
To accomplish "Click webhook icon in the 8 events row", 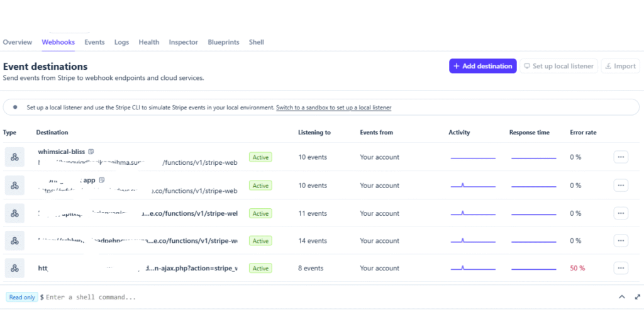I will [14, 269].
